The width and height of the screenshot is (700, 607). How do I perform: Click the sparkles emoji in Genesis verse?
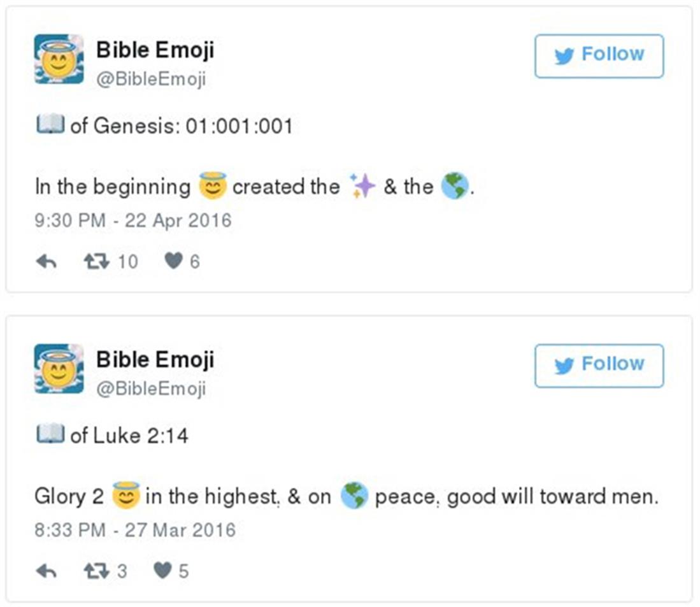pos(364,186)
